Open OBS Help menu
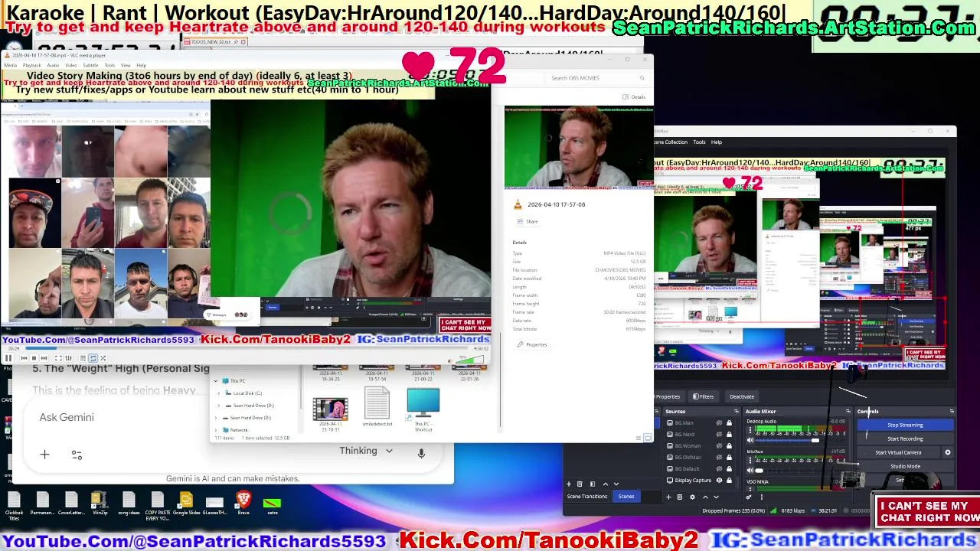Viewport: 980px width, 551px height. (x=716, y=142)
